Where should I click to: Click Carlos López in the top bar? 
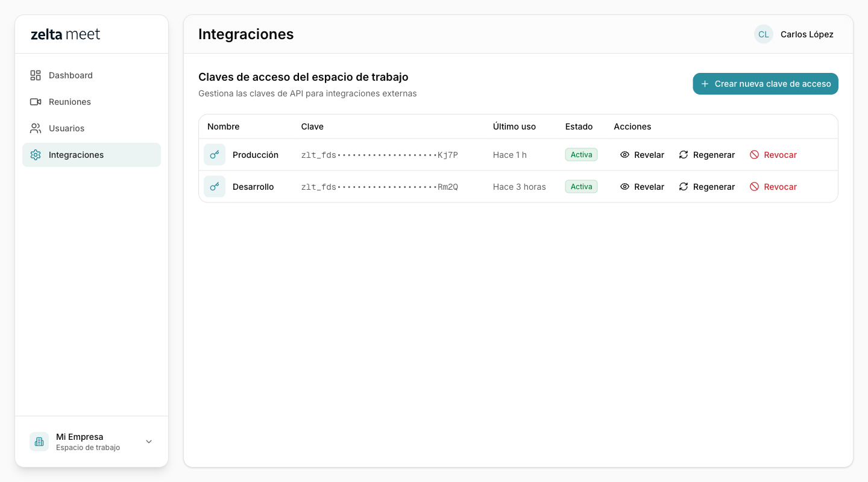point(807,34)
